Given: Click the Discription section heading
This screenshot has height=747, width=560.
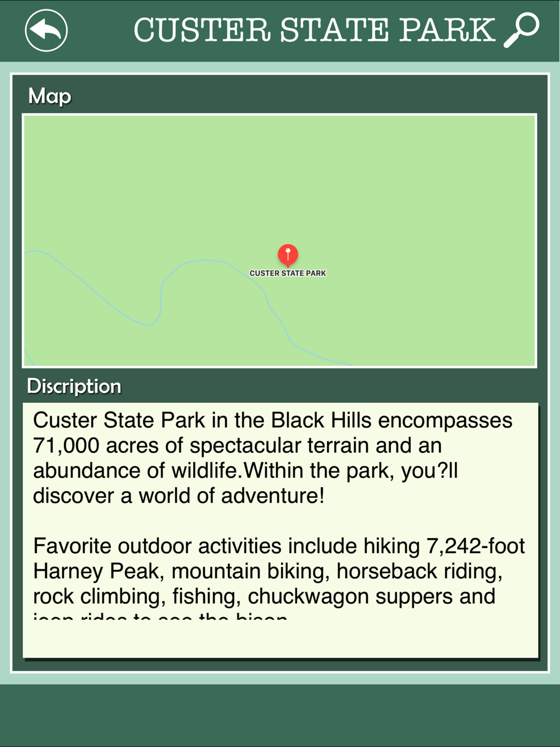Looking at the screenshot, I should pyautogui.click(x=74, y=386).
